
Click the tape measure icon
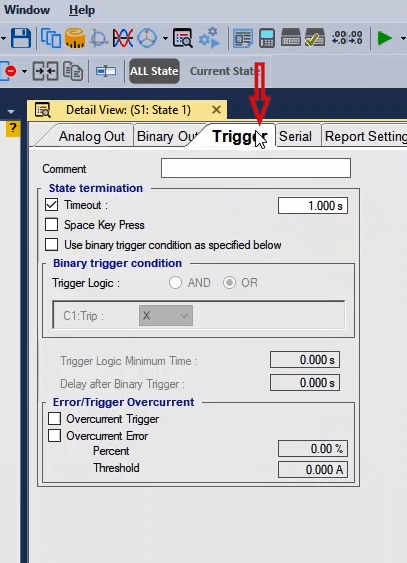pyautogui.click(x=75, y=38)
